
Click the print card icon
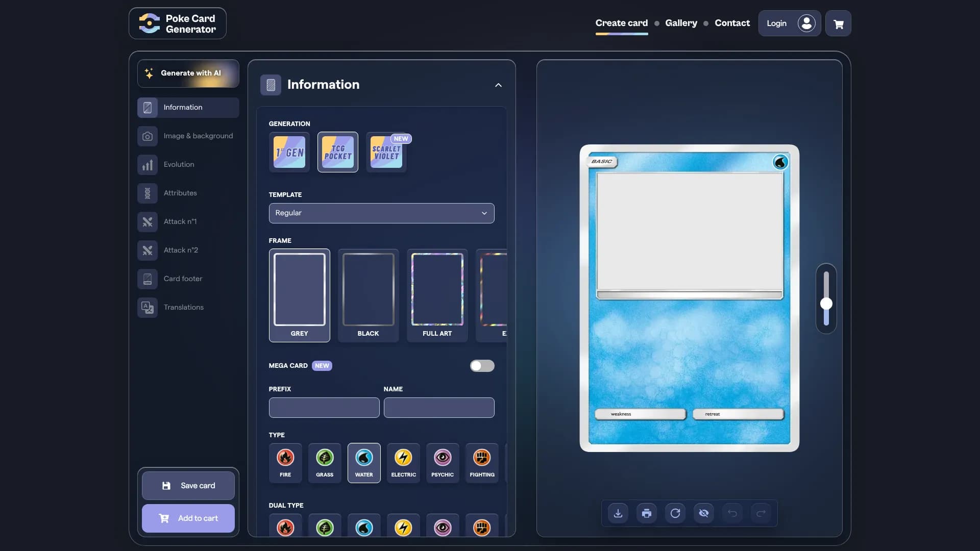[646, 513]
